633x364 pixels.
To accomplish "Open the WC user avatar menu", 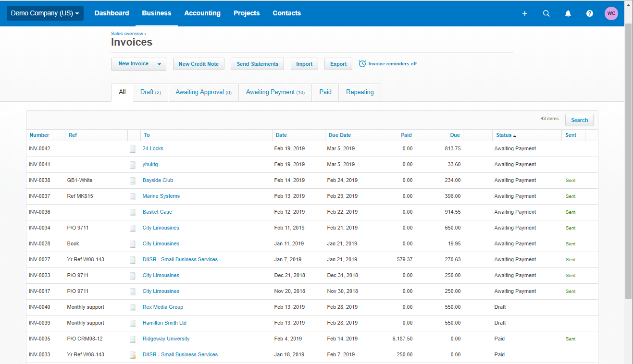I will [x=611, y=13].
